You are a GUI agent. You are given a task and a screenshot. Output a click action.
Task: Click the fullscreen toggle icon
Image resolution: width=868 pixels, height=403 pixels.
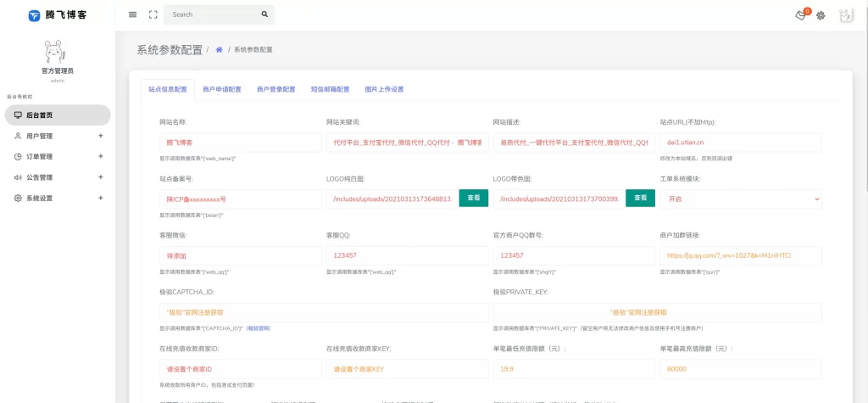(x=153, y=14)
